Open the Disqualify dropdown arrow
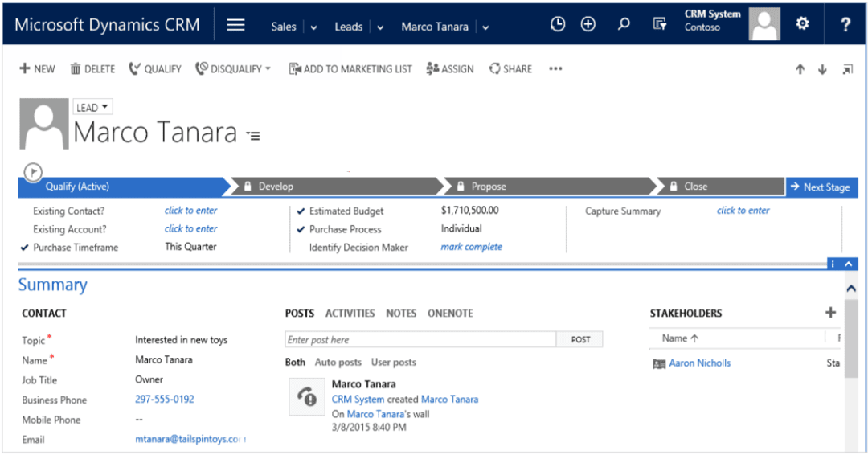The height and width of the screenshot is (455, 868). click(268, 68)
